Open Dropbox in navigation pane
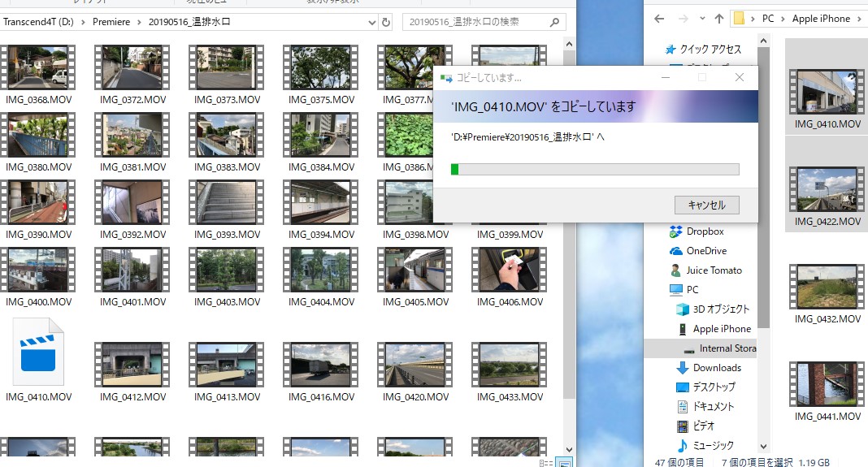The width and height of the screenshot is (868, 467). point(704,231)
